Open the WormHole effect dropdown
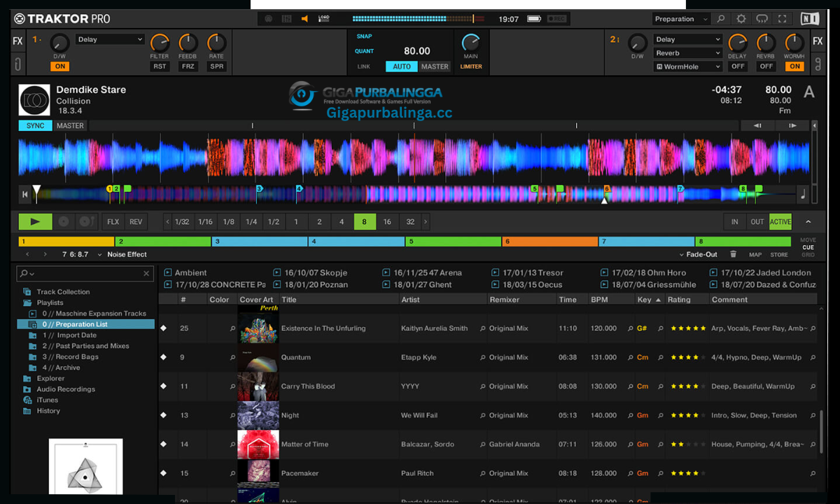The height and width of the screenshot is (504, 840). pos(687,66)
